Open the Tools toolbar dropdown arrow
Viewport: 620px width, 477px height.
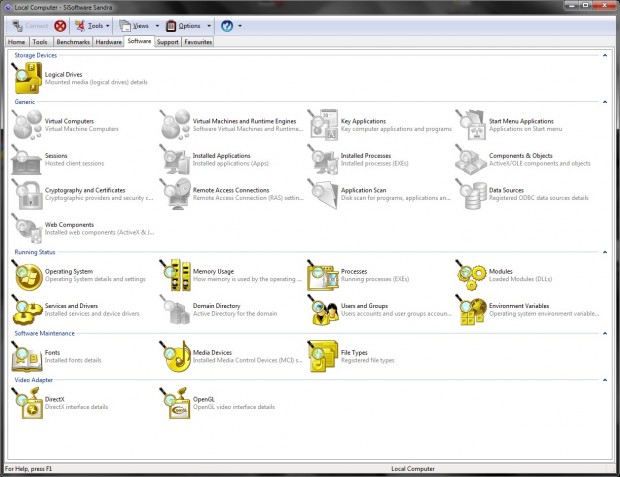108,26
